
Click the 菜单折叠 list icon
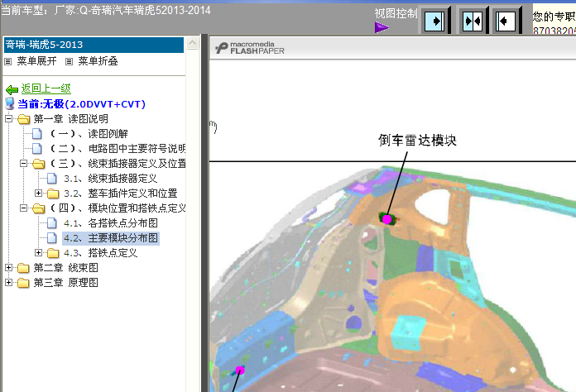click(69, 62)
